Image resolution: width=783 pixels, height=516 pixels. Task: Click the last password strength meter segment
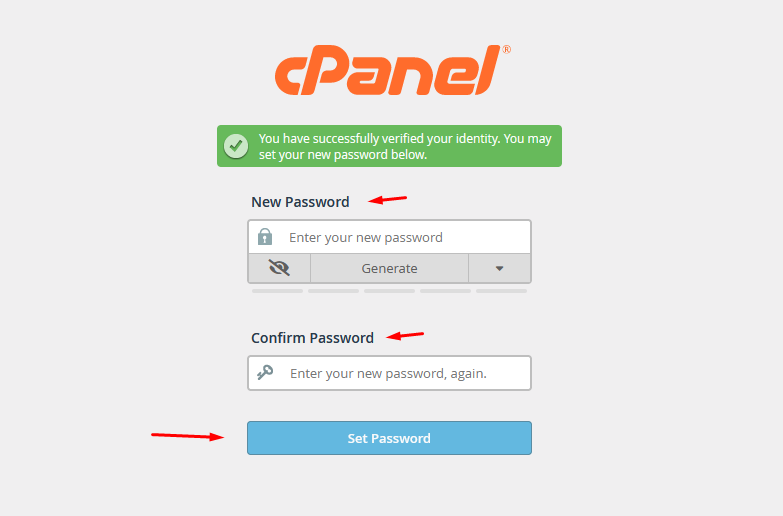click(x=501, y=291)
